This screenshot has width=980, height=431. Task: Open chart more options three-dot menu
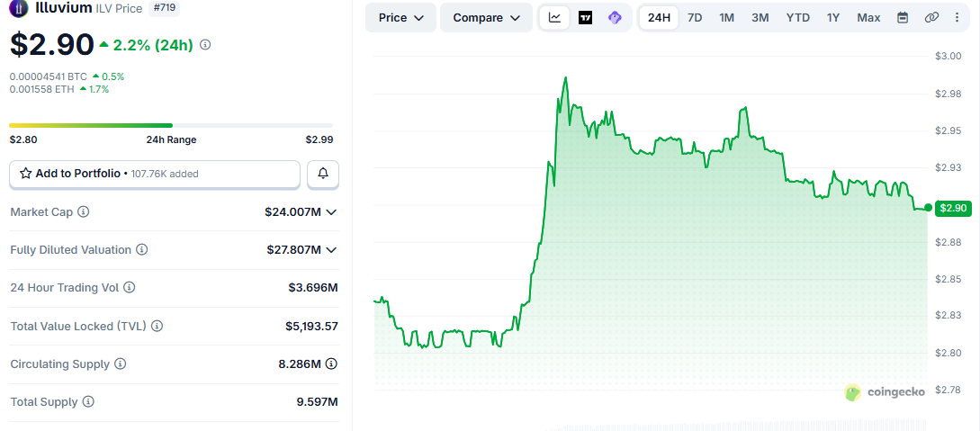(958, 17)
